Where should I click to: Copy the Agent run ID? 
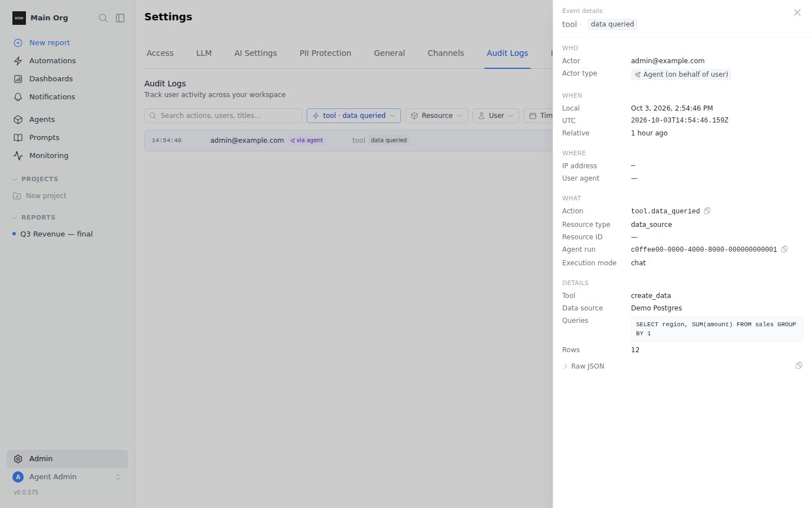point(784,249)
